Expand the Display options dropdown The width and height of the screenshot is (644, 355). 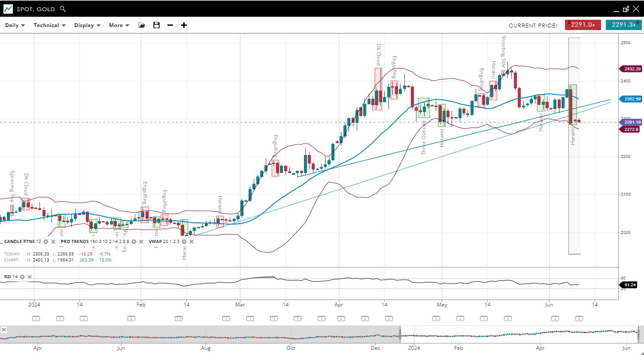(x=87, y=25)
